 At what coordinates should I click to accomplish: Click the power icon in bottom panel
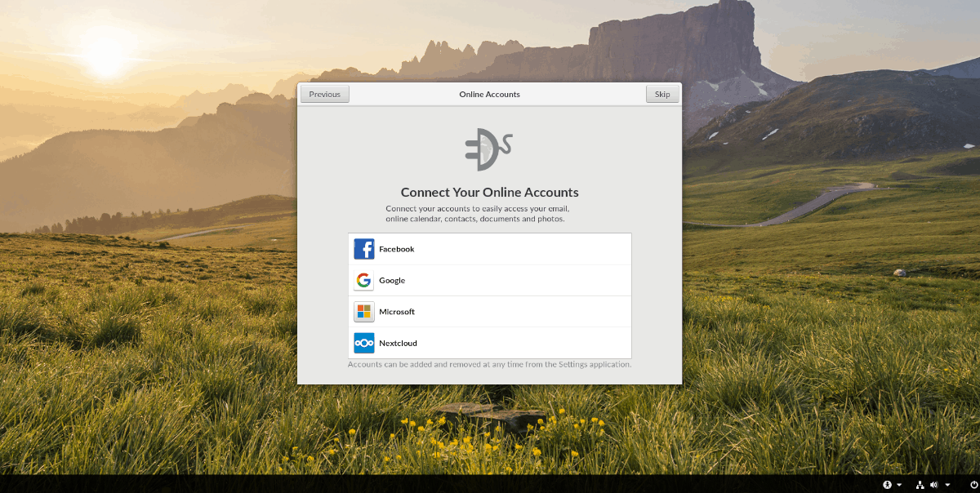point(974,484)
